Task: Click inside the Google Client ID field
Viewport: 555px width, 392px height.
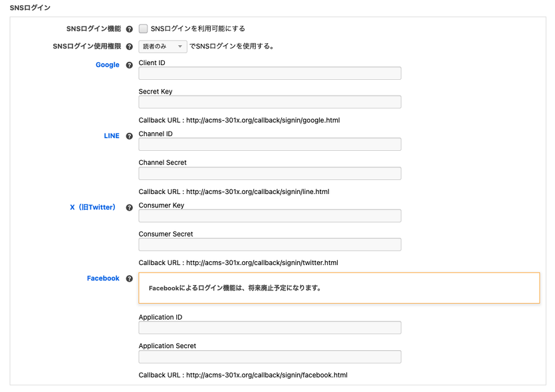Action: pyautogui.click(x=269, y=73)
